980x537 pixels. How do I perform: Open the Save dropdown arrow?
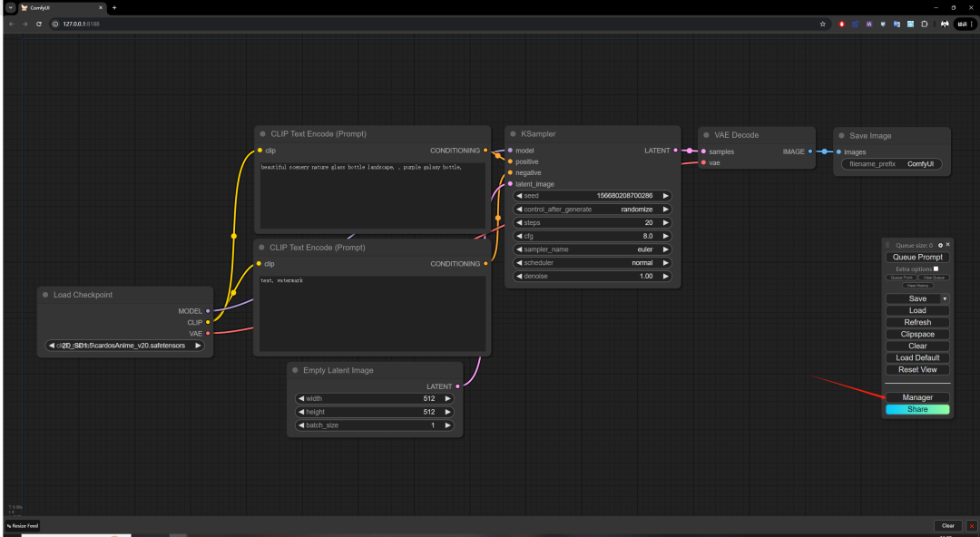[x=945, y=298]
